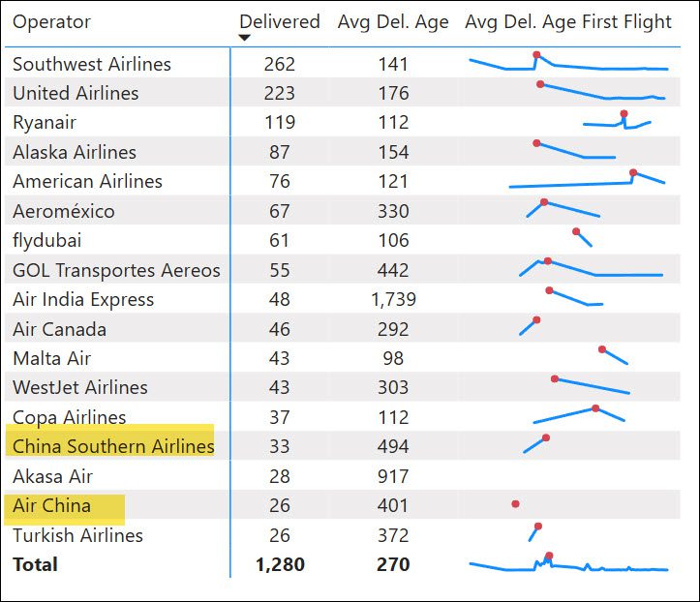Click the red marker on Ryanair's sparkline

pyautogui.click(x=624, y=114)
